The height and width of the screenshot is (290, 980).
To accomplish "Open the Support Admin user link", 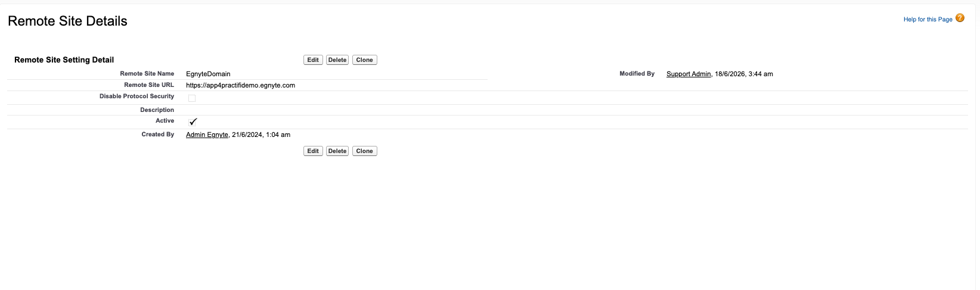I will click(689, 74).
